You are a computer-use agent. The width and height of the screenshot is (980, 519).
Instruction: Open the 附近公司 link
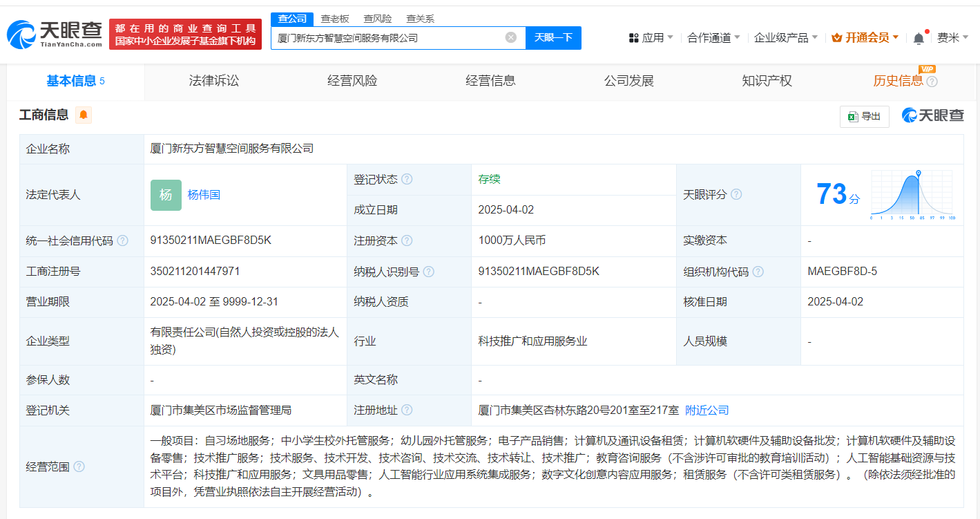click(707, 410)
